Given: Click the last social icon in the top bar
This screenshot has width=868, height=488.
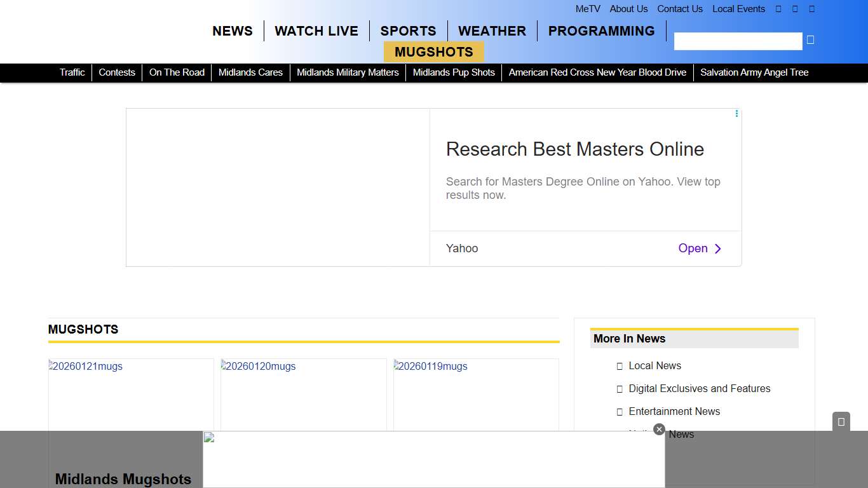Looking at the screenshot, I should click(811, 9).
